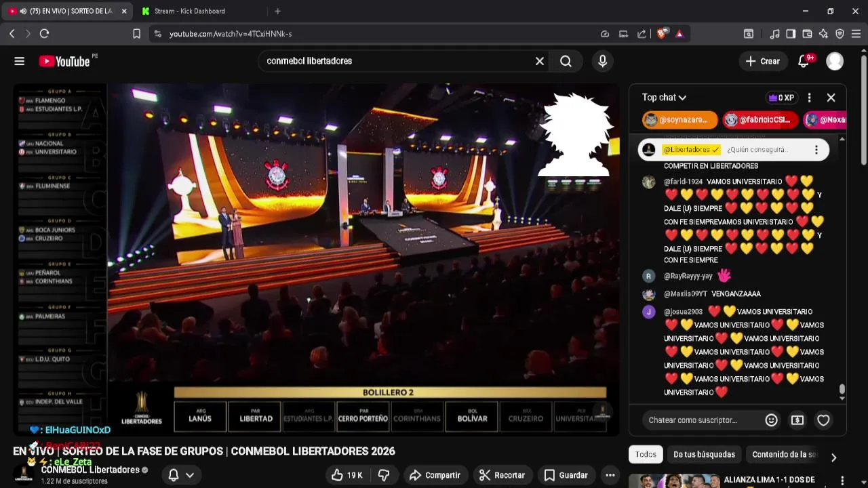Screen dimensions: 868x488
Task: Click @josue2903 username in chat
Action: pyautogui.click(x=683, y=312)
